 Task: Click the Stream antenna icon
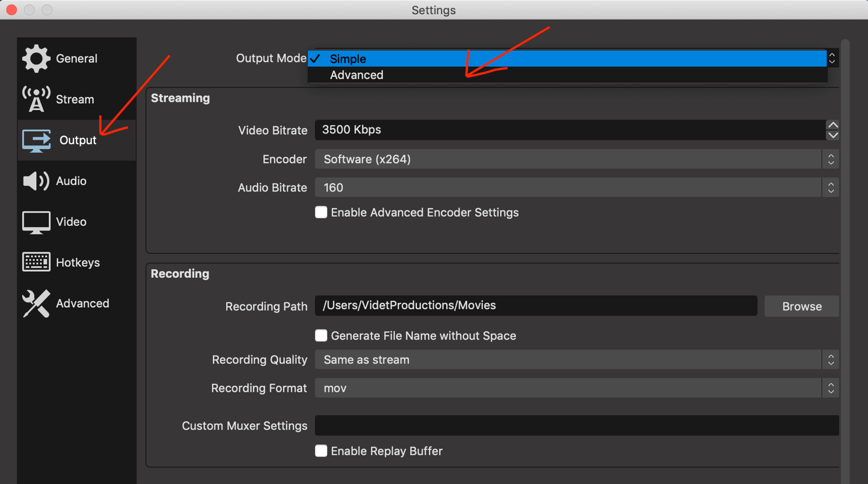tap(36, 99)
